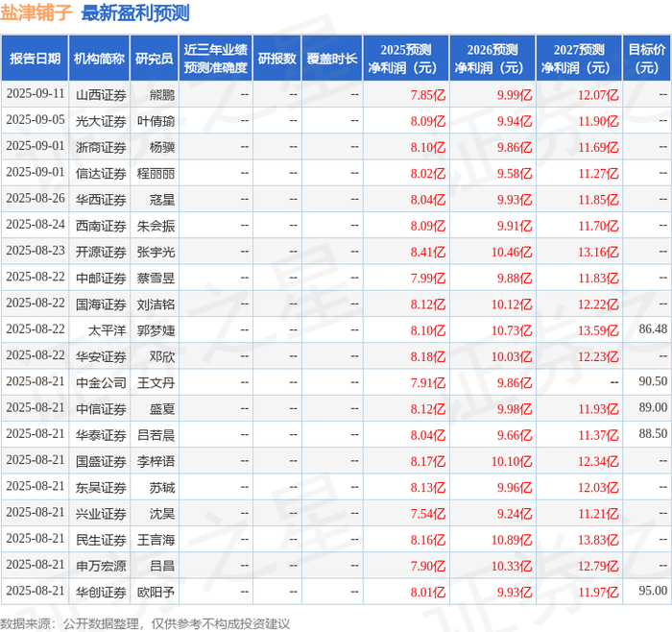Select the 华安证券 institution cell
Screen dimensions: 672x632
coord(101,356)
